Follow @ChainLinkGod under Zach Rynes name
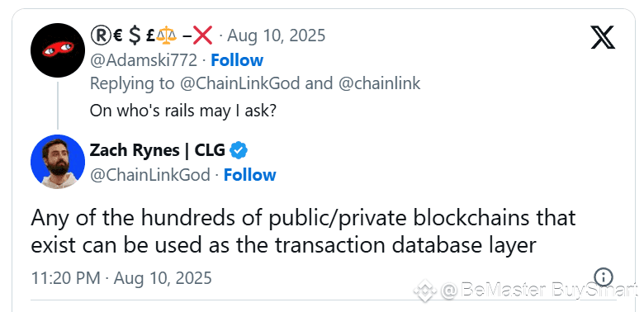The height and width of the screenshot is (312, 644). point(249,175)
